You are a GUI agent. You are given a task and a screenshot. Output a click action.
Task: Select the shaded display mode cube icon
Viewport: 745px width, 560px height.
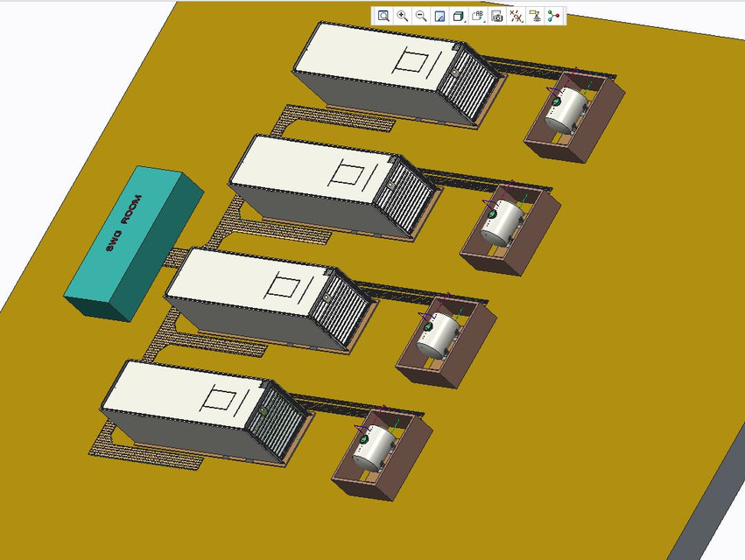coord(456,16)
